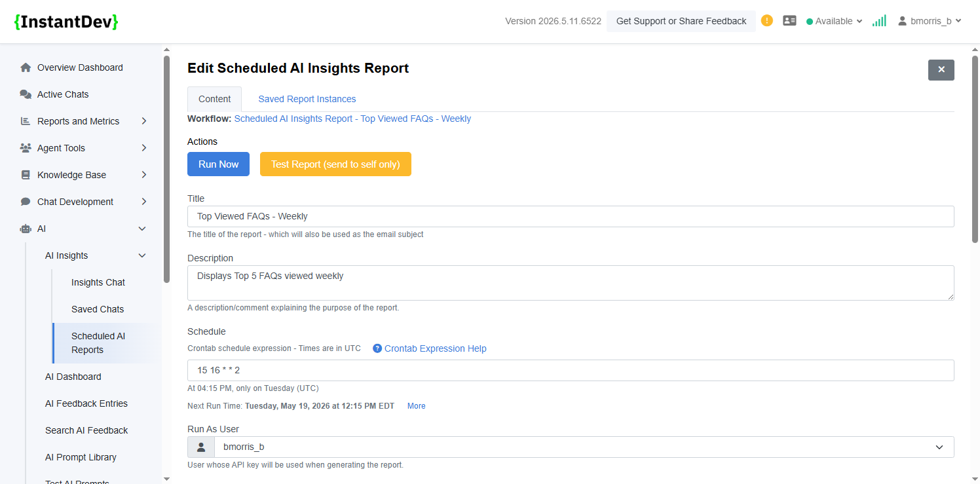Click the More link next to Next Run Time

[417, 406]
